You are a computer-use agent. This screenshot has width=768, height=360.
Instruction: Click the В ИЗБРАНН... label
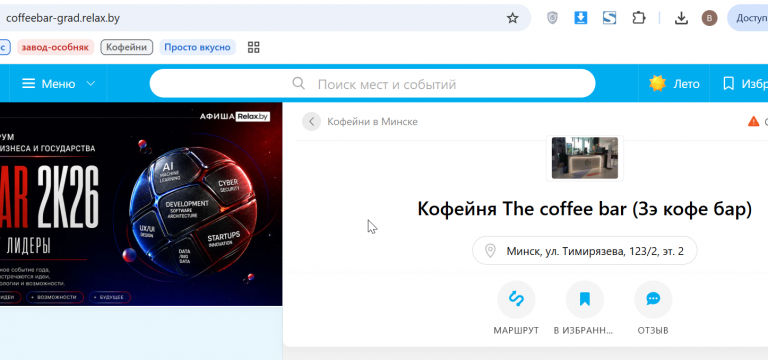point(583,331)
